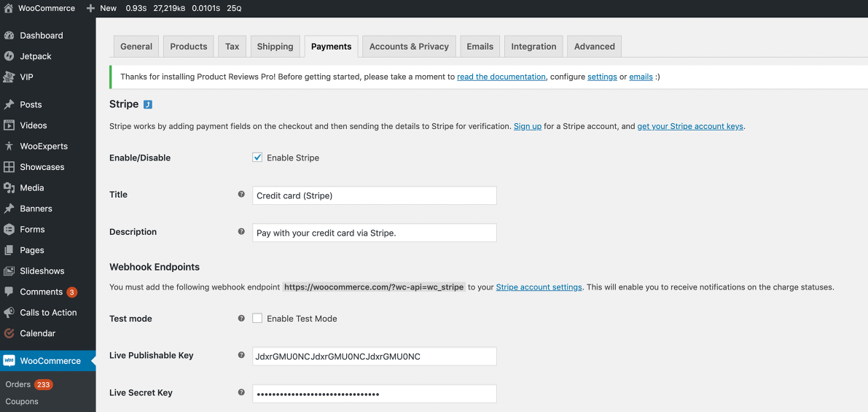Open the Emails settings tab
Viewport: 868px width, 412px height.
coord(480,47)
